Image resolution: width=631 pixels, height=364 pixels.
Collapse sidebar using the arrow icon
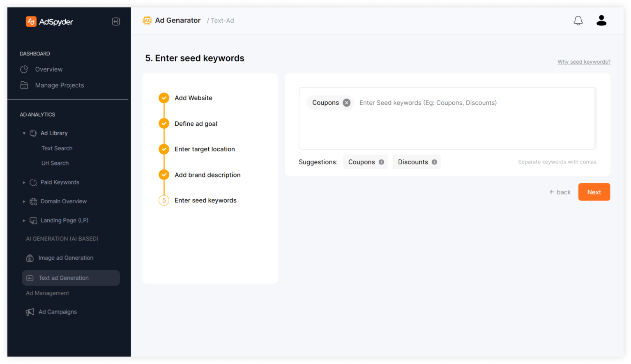coord(116,21)
